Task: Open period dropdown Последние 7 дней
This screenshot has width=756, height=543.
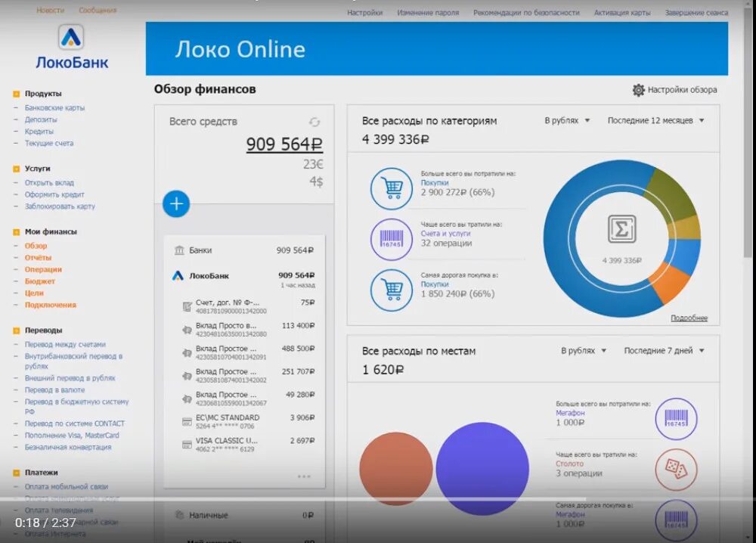Action: [x=664, y=351]
